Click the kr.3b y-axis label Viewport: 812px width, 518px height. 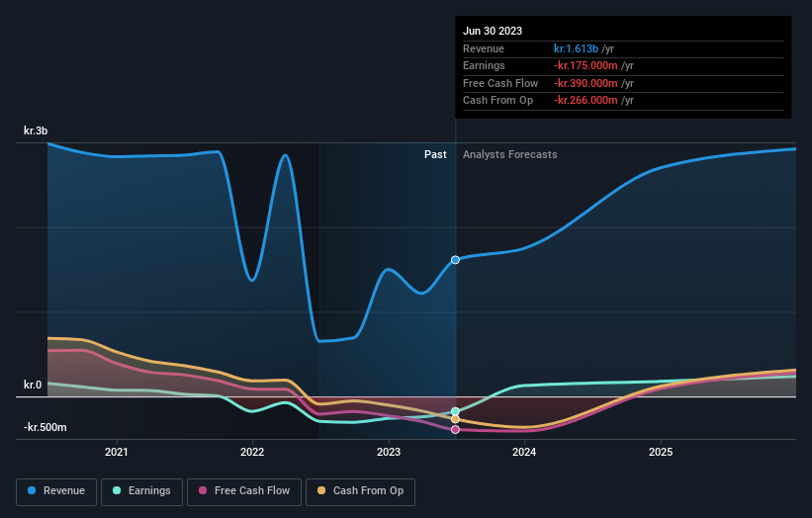(36, 130)
